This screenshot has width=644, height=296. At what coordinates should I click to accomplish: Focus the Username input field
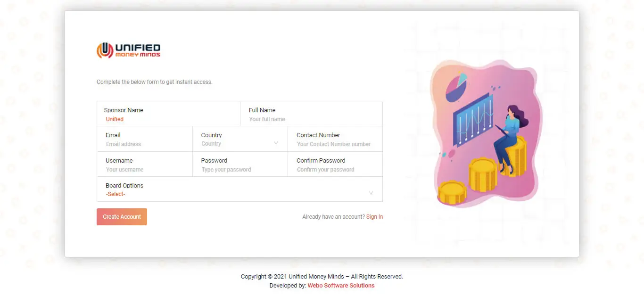pos(144,170)
